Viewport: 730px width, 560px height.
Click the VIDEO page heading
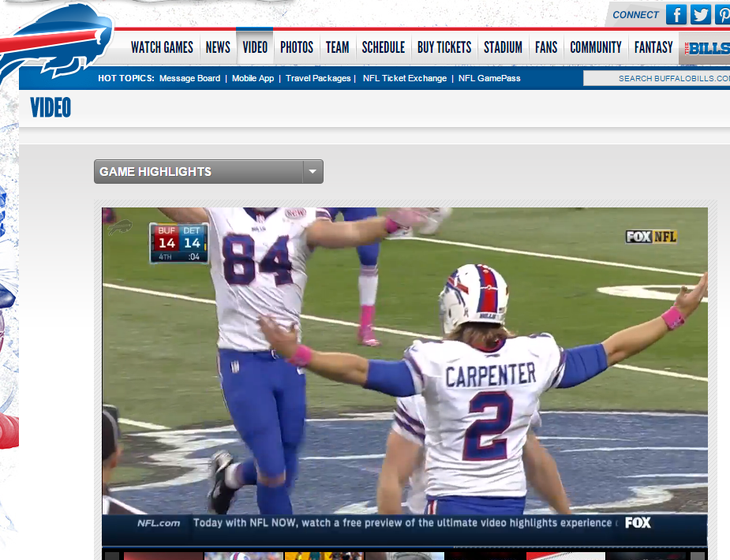(x=51, y=107)
